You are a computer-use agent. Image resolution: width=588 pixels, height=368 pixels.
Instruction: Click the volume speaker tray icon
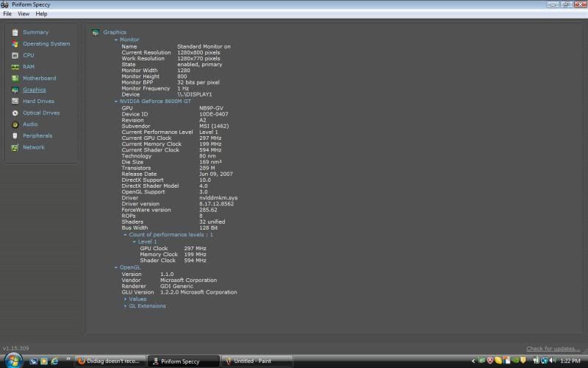coord(553,361)
